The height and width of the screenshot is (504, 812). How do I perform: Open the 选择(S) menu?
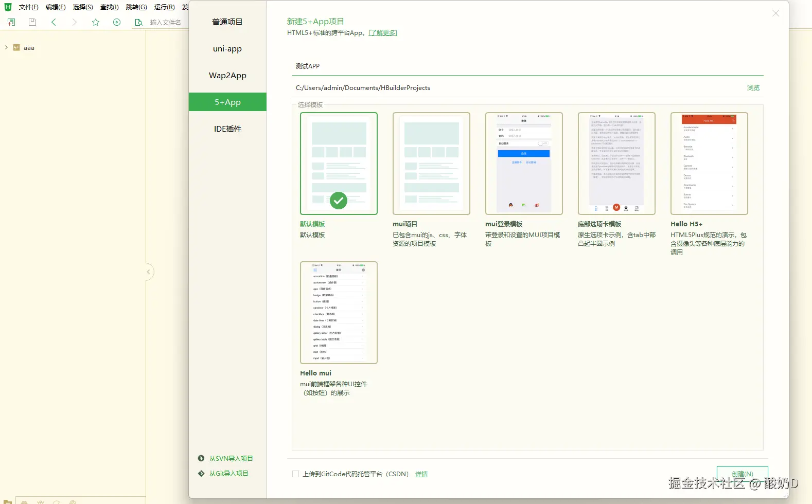point(83,7)
